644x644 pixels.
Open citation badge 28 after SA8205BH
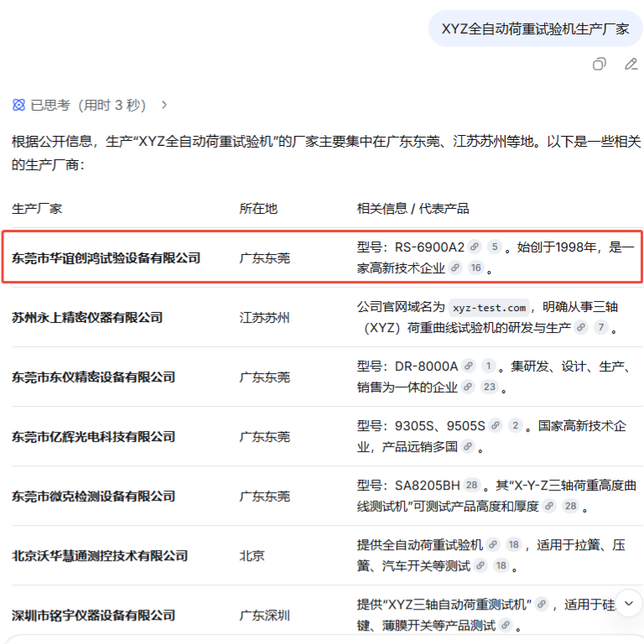[471, 485]
